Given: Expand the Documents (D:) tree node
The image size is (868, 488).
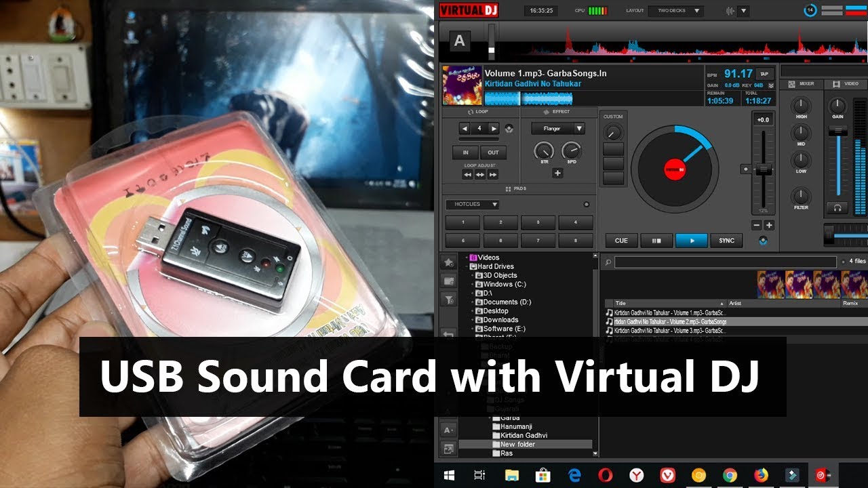Looking at the screenshot, I should coord(473,302).
